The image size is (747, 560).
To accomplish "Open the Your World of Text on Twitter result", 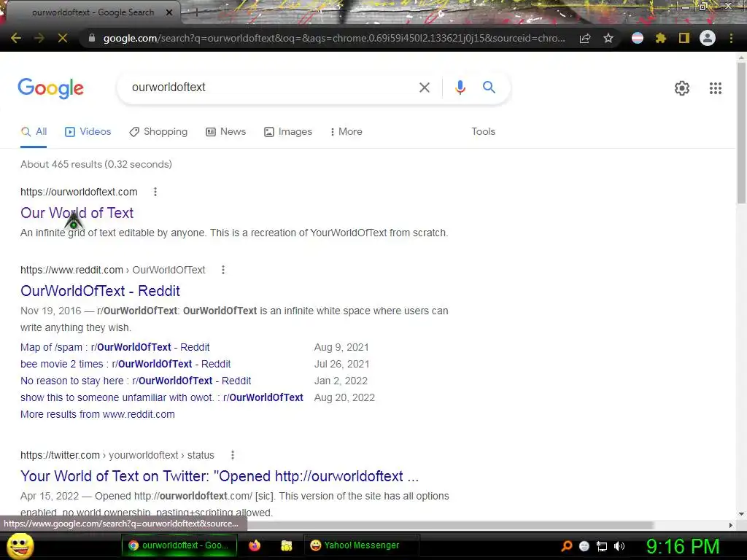I will (220, 476).
